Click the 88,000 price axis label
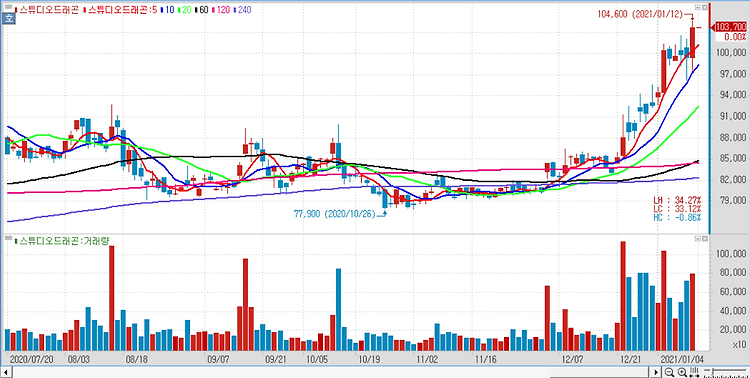Viewport: 750px width, 378px height. (x=734, y=138)
